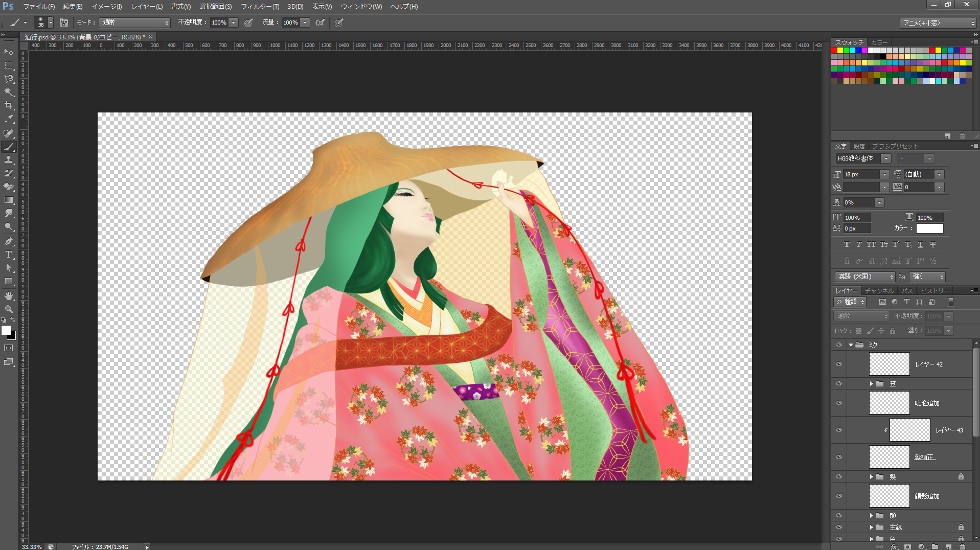Screen dimensions: 980x550
Task: Click the layer style fx icon
Action: [x=894, y=546]
